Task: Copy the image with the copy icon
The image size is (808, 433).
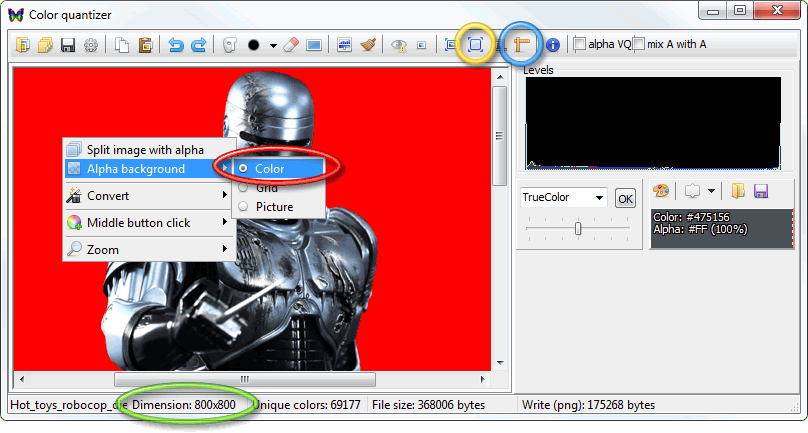Action: (x=122, y=45)
